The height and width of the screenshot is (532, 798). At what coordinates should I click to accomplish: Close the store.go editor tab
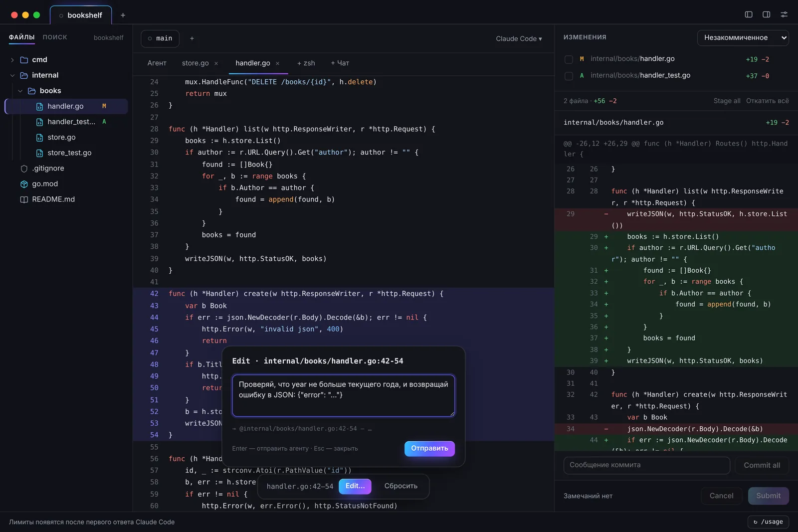pyautogui.click(x=216, y=63)
